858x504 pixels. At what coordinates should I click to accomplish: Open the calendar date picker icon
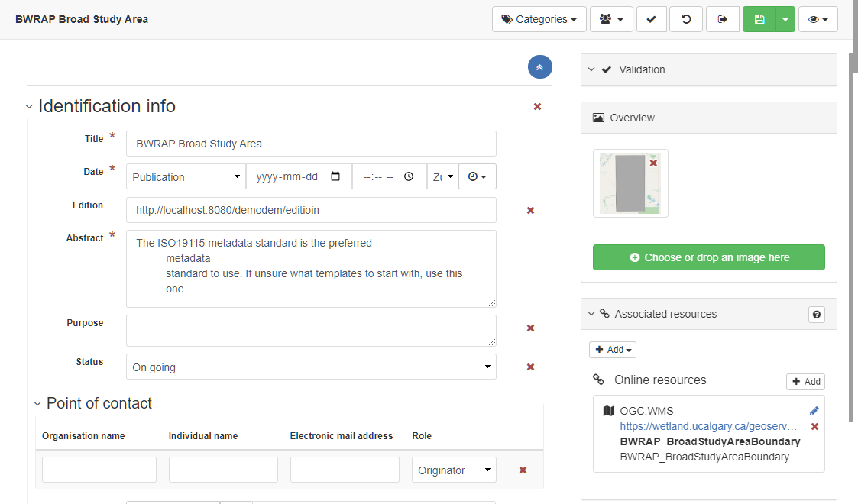click(x=335, y=176)
